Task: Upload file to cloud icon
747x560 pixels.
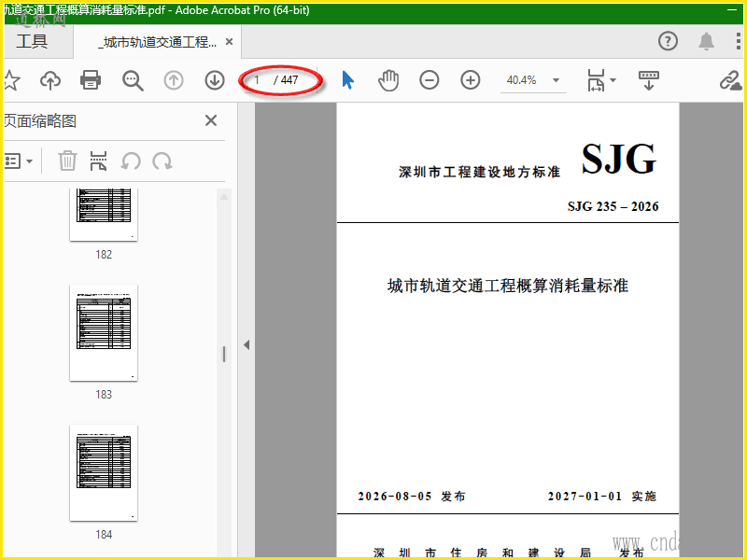Action: (50, 80)
